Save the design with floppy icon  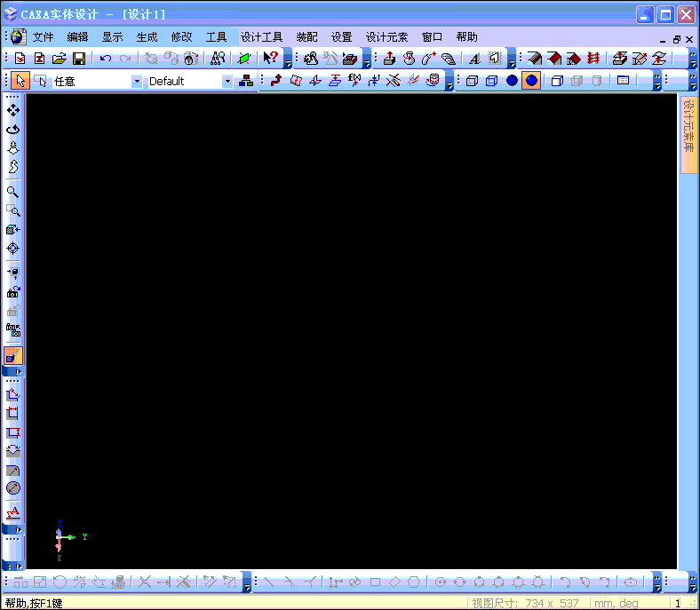pyautogui.click(x=79, y=59)
